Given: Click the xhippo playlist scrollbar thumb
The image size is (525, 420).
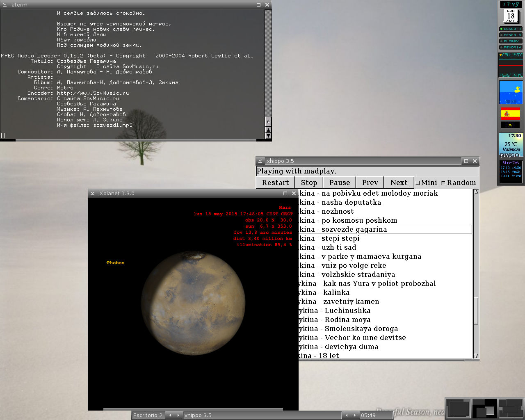Looking at the screenshot, I should click(x=476, y=310).
